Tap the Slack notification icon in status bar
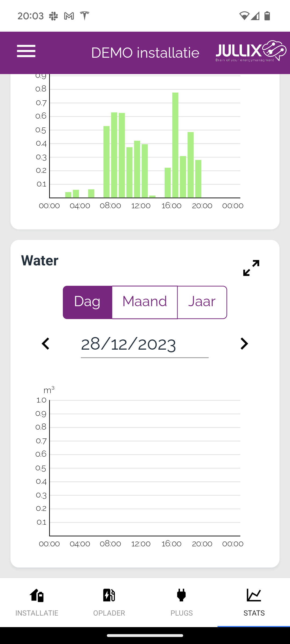 click(53, 16)
